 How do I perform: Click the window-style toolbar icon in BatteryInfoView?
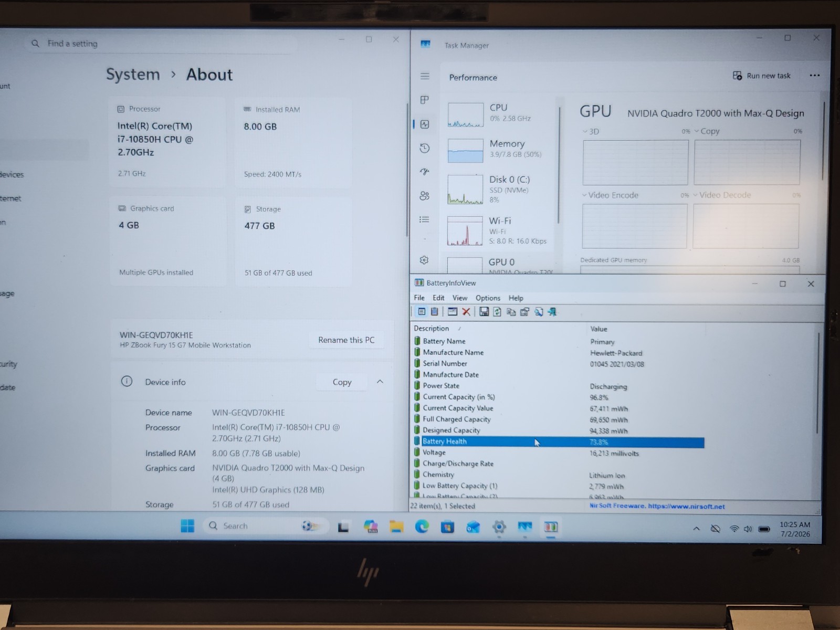coord(452,312)
